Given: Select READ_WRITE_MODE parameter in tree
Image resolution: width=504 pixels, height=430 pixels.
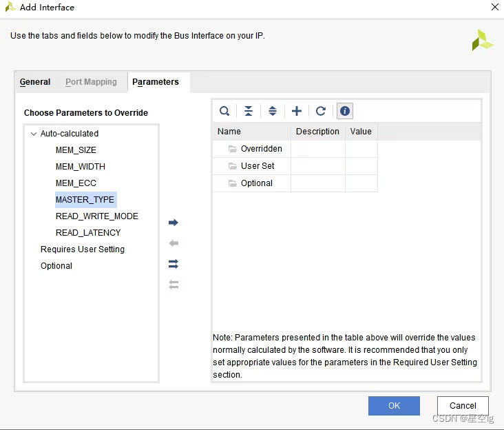Looking at the screenshot, I should tap(97, 216).
